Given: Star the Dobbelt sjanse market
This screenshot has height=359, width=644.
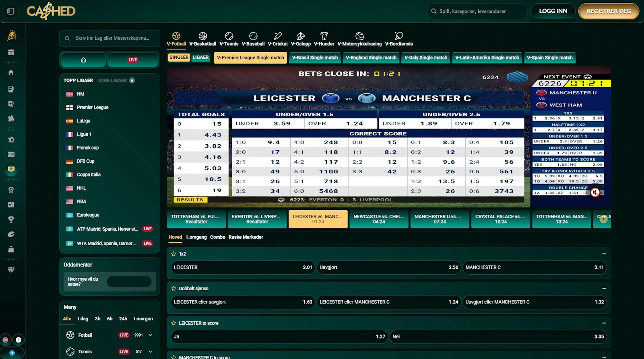Looking at the screenshot, I should pos(173,289).
